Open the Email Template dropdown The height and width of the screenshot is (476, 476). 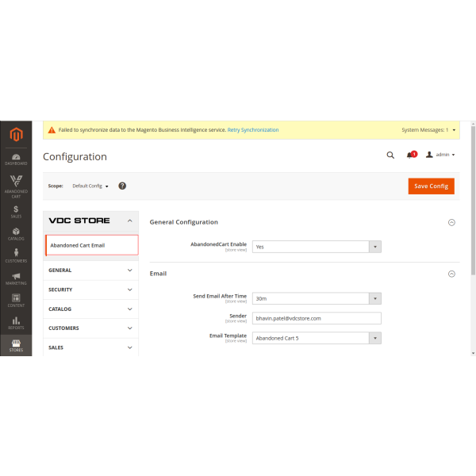317,338
